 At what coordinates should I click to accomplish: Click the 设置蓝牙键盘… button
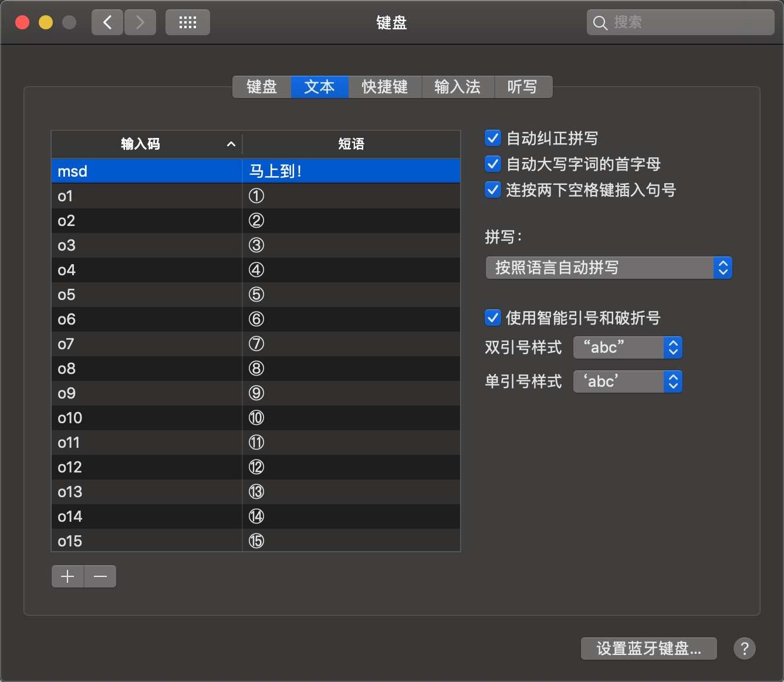click(648, 649)
